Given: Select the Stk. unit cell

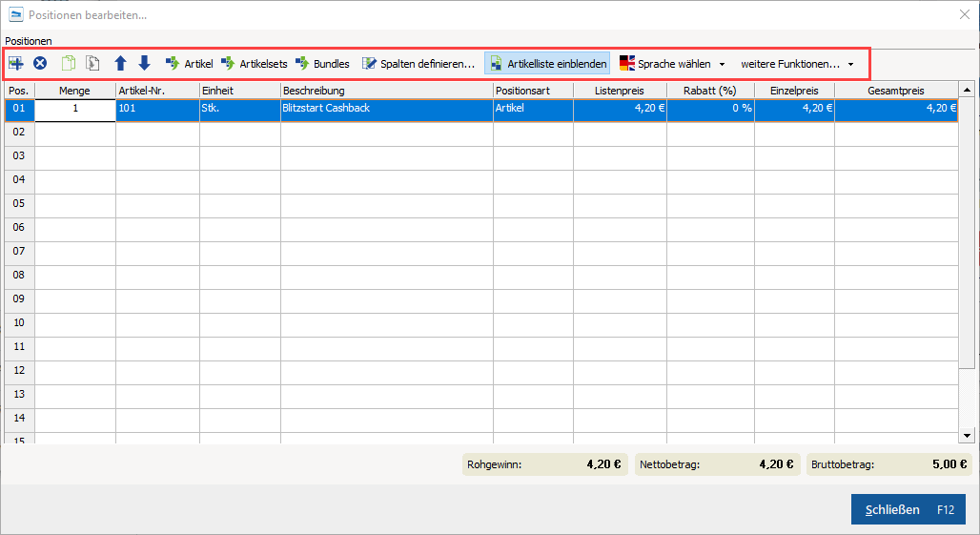Looking at the screenshot, I should [240, 111].
